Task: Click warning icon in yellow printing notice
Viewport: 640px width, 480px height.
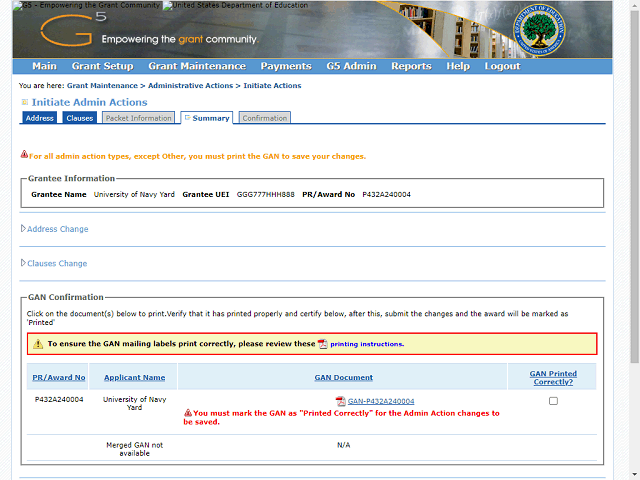Action: coord(38,344)
